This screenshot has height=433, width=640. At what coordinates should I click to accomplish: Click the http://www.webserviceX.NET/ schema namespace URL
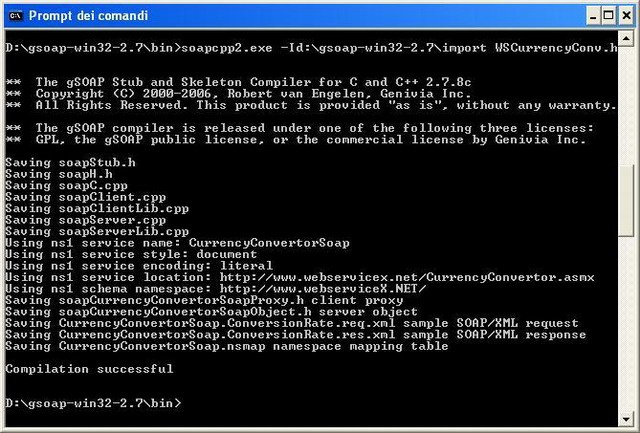click(x=323, y=289)
